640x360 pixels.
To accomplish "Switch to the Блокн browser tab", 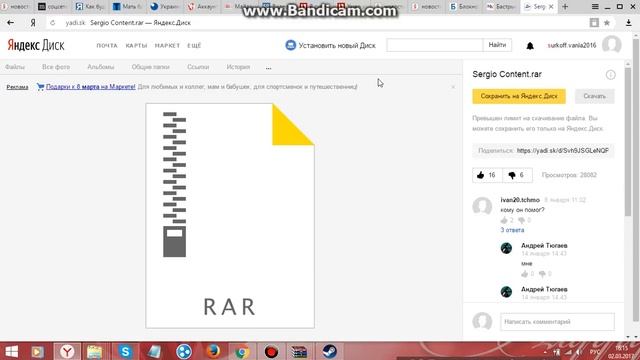I will [464, 7].
